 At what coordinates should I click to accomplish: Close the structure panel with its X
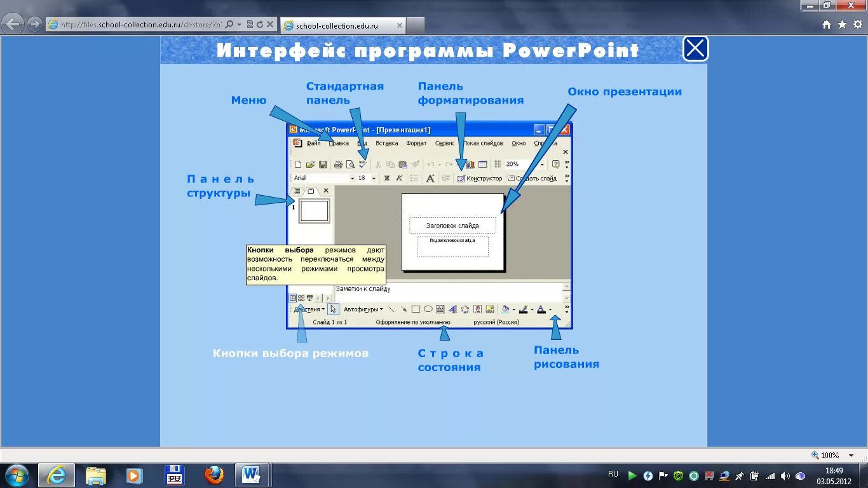[326, 191]
